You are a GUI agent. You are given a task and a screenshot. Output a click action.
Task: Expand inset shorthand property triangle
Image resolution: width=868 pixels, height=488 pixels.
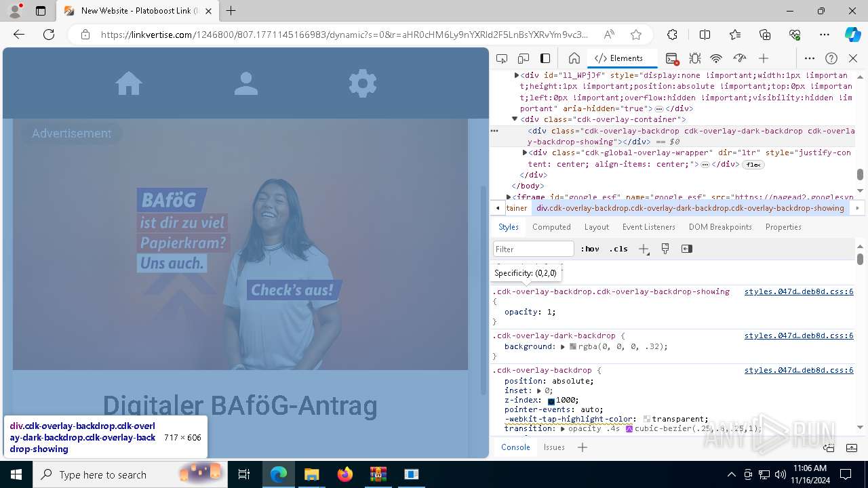tap(539, 390)
